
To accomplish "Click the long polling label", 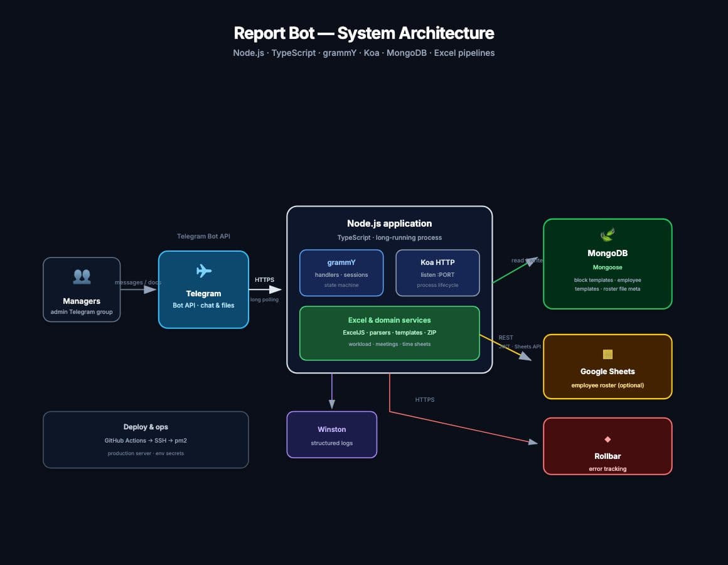I will 264,299.
